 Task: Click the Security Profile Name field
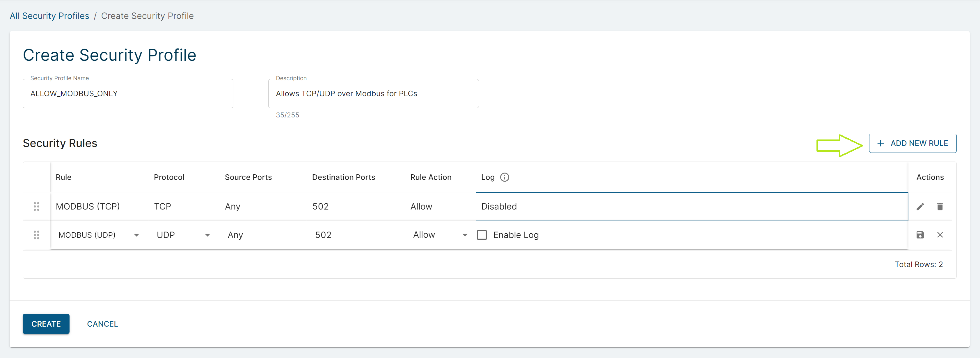[128, 94]
